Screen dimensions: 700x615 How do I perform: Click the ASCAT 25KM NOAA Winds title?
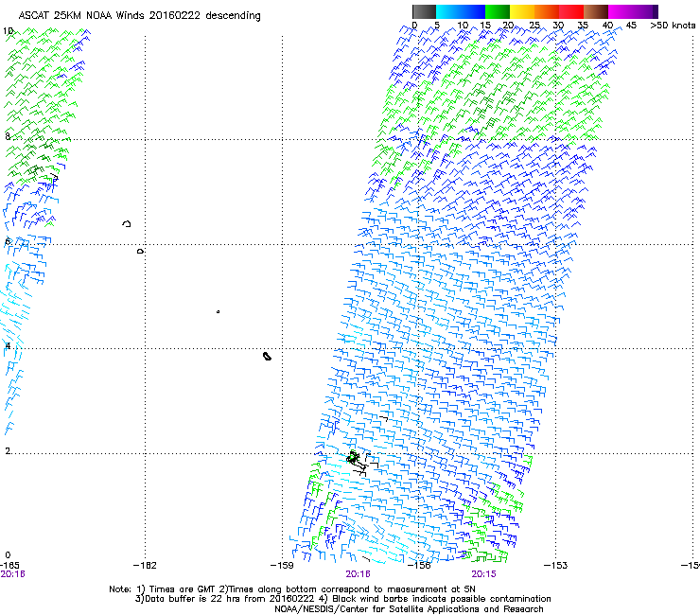139,16
